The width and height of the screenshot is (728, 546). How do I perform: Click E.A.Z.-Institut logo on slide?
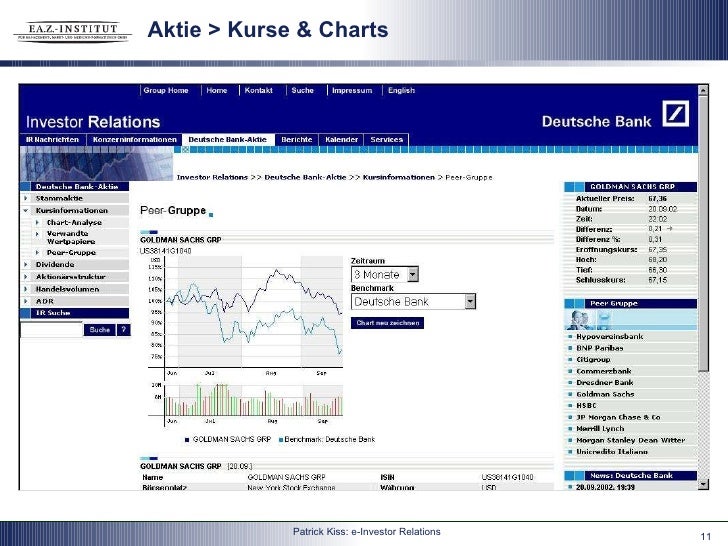[x=73, y=31]
